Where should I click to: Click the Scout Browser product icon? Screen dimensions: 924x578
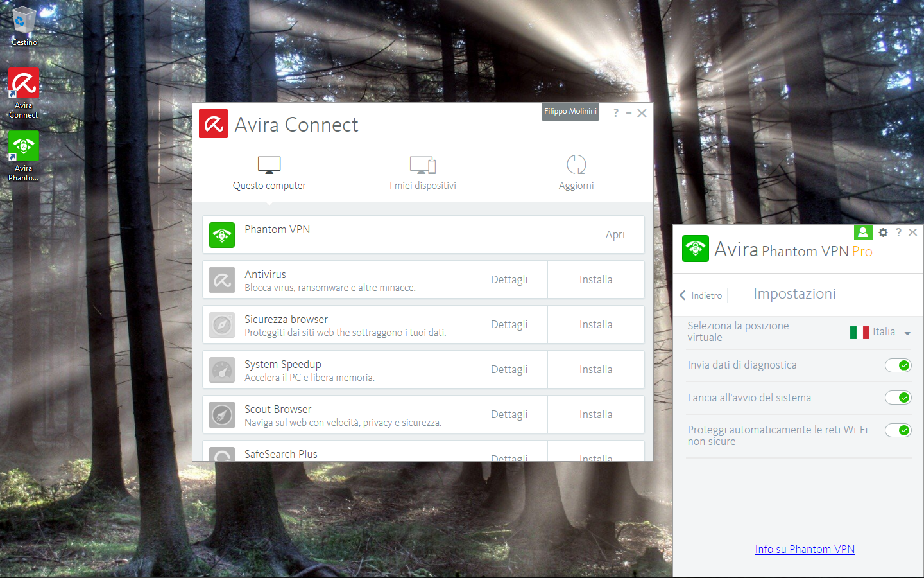point(222,415)
